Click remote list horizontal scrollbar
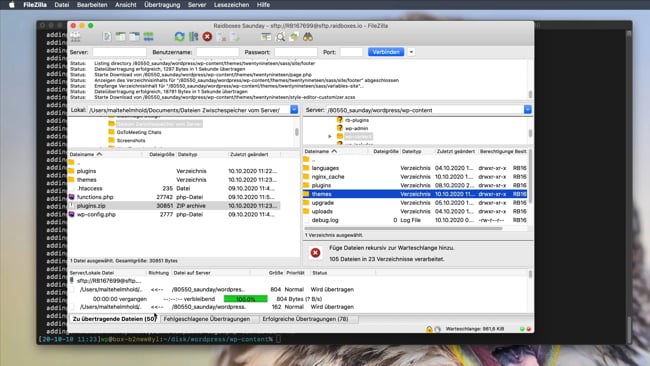Viewport: 650px width, 366px height. tap(403, 228)
